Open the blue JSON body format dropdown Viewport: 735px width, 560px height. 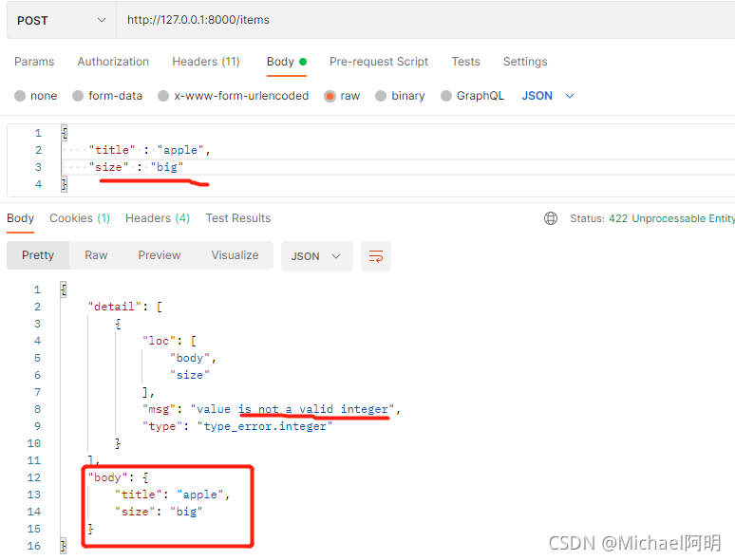[x=548, y=96]
